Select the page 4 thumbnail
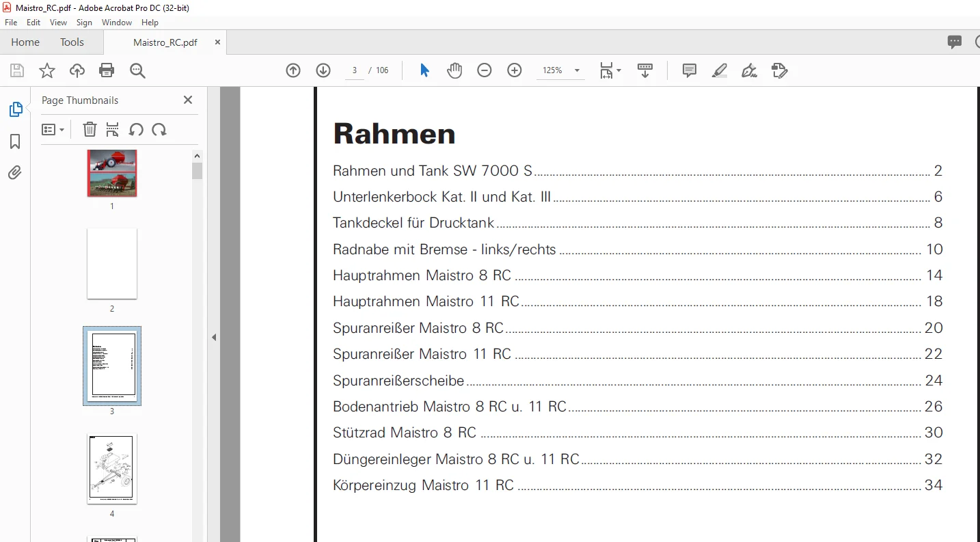 point(112,469)
